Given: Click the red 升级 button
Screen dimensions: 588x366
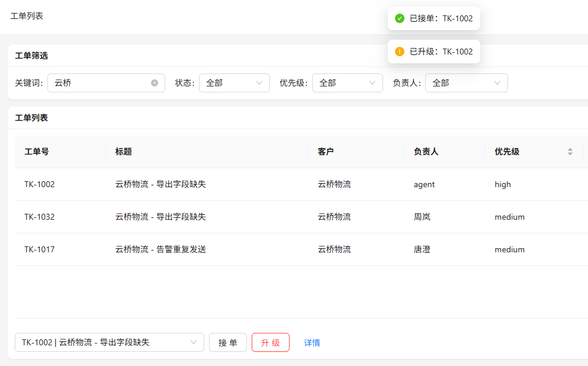Looking at the screenshot, I should [x=270, y=342].
